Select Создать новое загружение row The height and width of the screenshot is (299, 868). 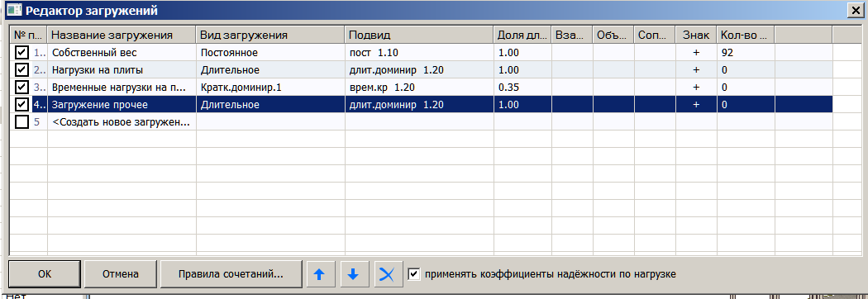(x=121, y=122)
